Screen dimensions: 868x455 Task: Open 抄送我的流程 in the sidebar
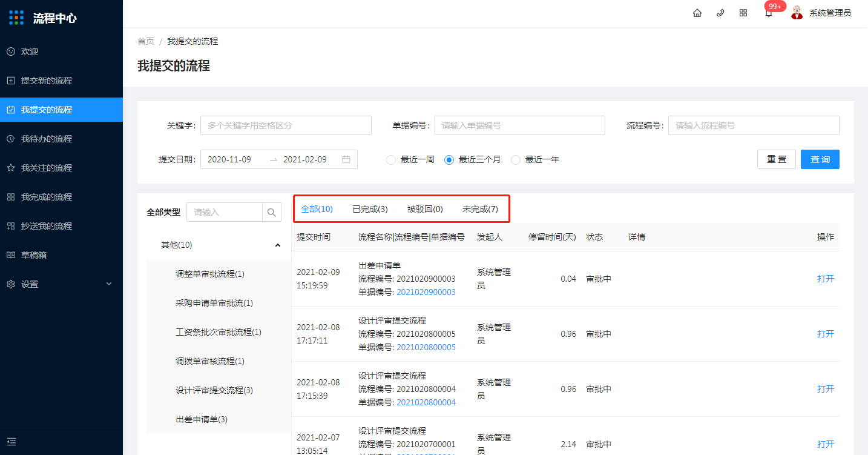(61, 226)
